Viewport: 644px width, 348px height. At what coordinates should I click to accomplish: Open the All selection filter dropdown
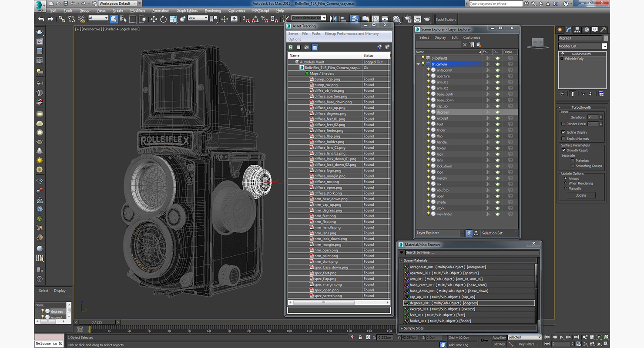[98, 18]
